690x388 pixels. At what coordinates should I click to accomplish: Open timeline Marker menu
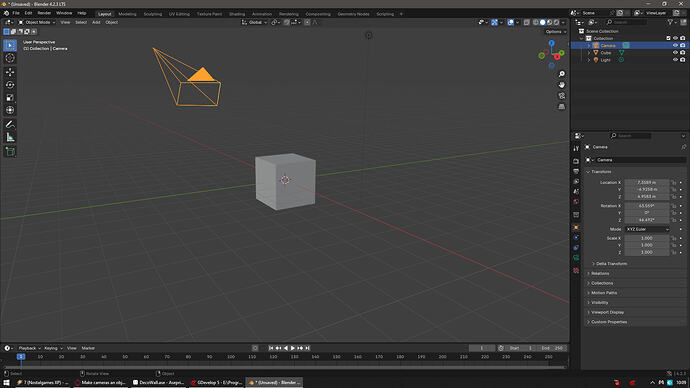point(88,348)
